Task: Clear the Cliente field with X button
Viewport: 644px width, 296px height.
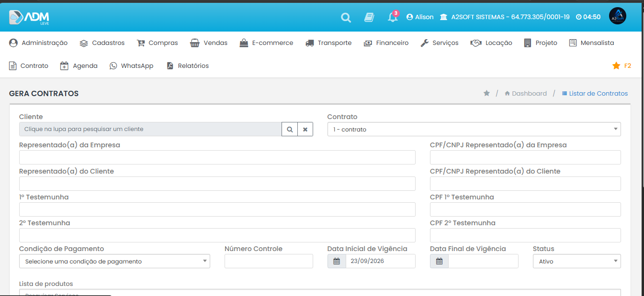Action: coord(305,129)
